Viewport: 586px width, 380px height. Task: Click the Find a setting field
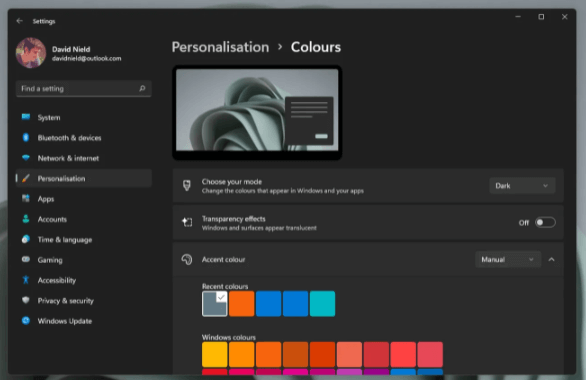pyautogui.click(x=84, y=89)
